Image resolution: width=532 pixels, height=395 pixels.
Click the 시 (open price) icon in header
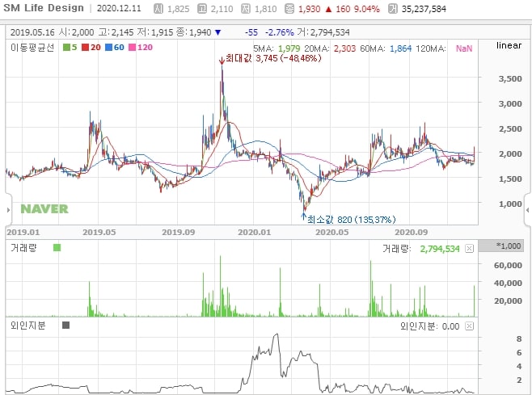[158, 9]
